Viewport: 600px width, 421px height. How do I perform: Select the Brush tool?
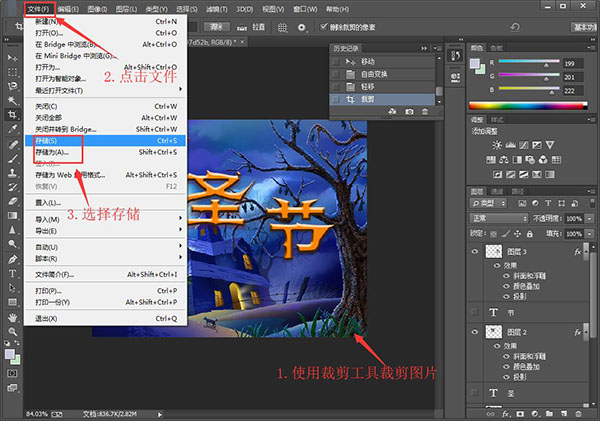[12, 158]
